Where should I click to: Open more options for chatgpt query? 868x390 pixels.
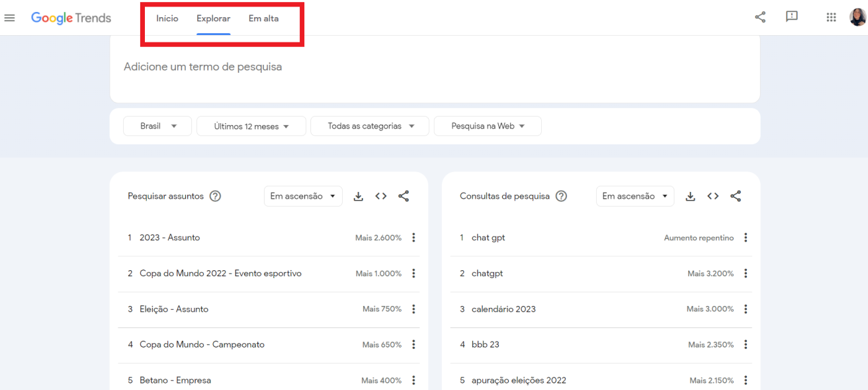(746, 273)
